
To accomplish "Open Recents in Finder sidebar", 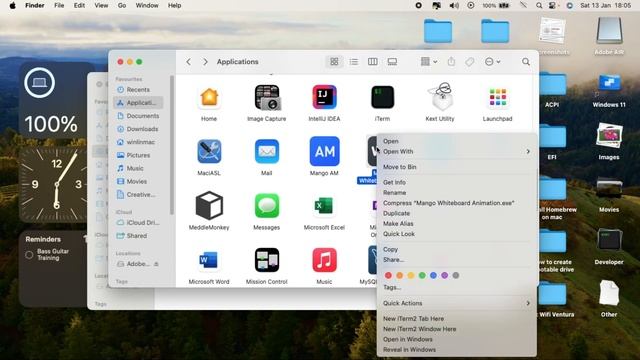I will pyautogui.click(x=138, y=89).
